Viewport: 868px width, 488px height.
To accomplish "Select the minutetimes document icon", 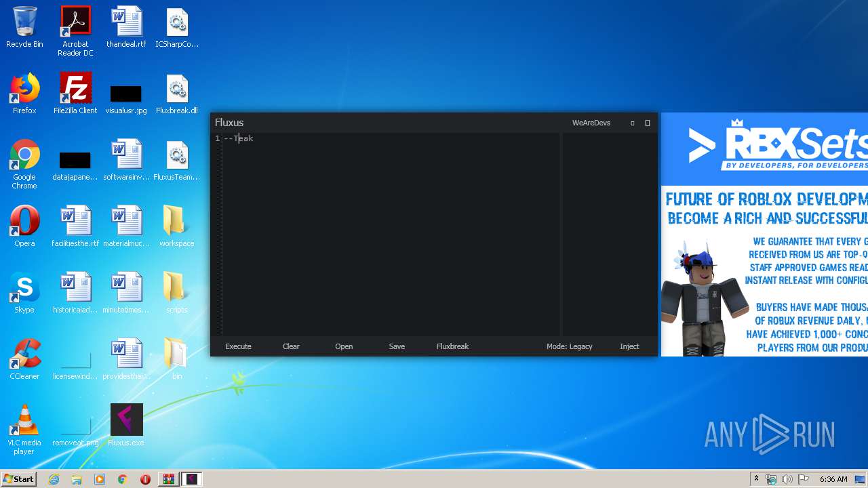I will (126, 293).
